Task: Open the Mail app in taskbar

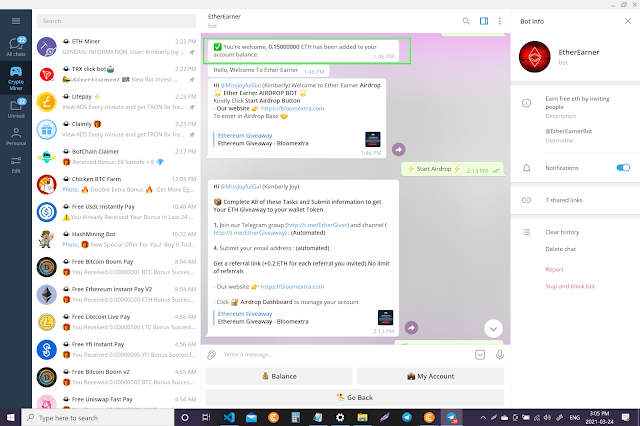Action: pyautogui.click(x=251, y=417)
